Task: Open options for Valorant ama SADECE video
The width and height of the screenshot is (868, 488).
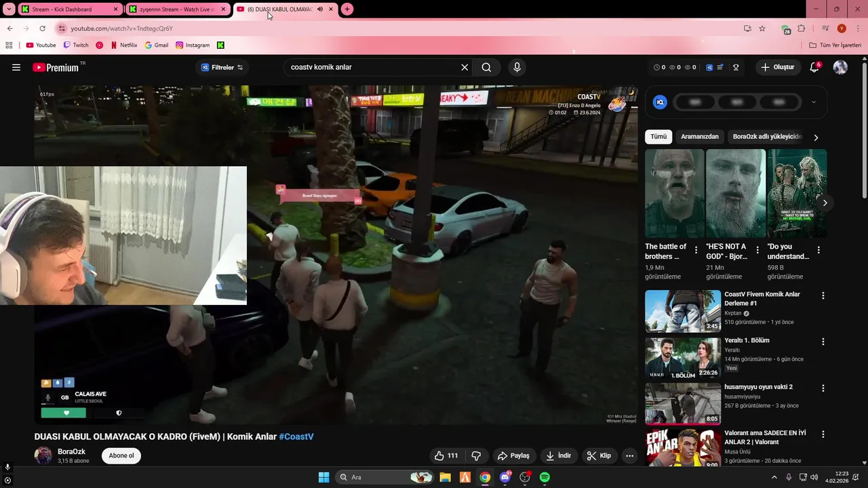Action: coord(823,434)
